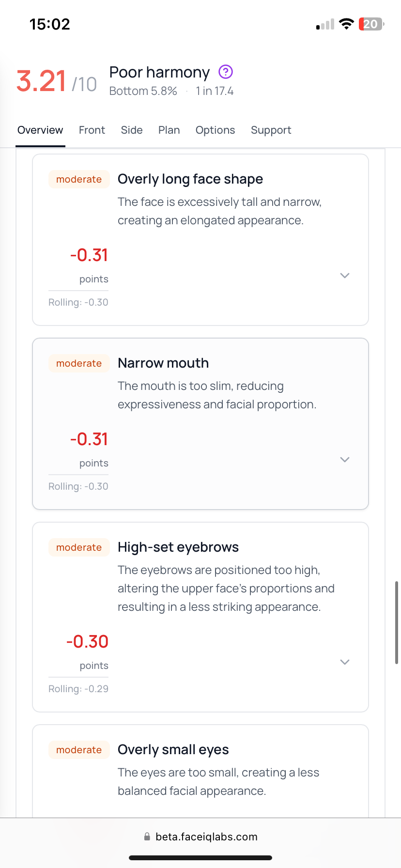Select the Support tab

click(x=271, y=130)
